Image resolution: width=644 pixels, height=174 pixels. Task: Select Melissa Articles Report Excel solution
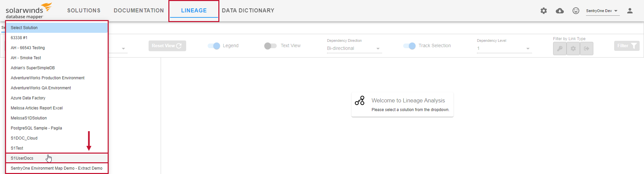pos(57,108)
